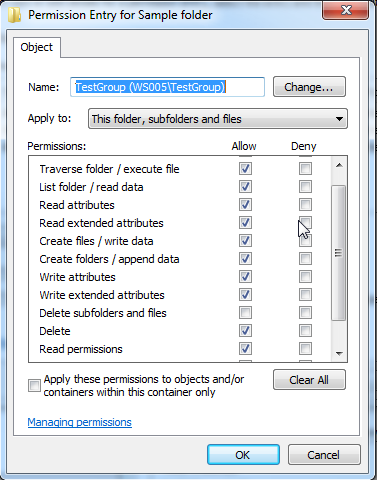Confirm with the OK button
Image resolution: width=377 pixels, height=480 pixels.
tap(243, 455)
